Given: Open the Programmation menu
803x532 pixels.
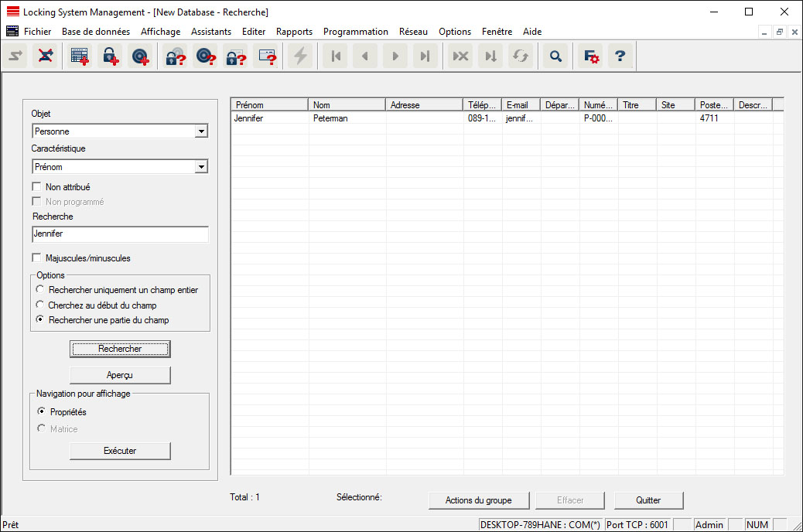Looking at the screenshot, I should click(355, 32).
